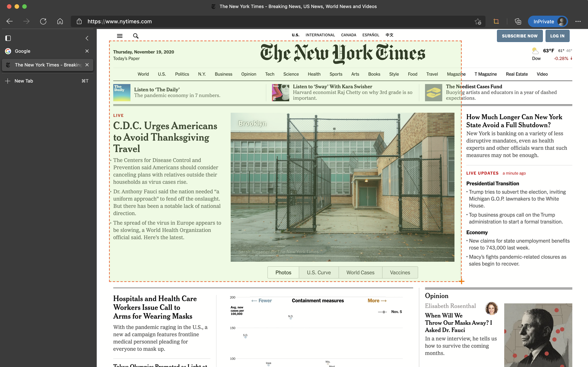Viewport: 588px width, 367px height.
Task: Click the web capture crop icon
Action: [x=496, y=21]
